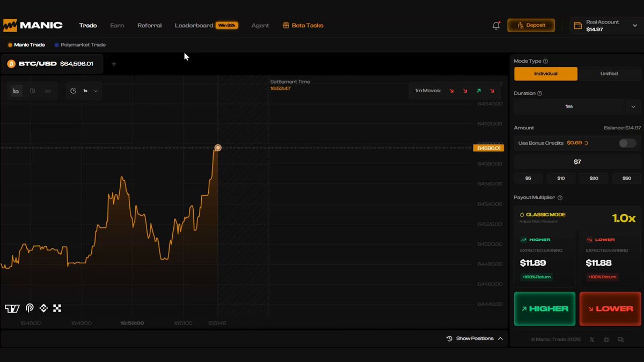The height and width of the screenshot is (362, 644).
Task: Click the Binance logo icon
Action: pos(43,308)
